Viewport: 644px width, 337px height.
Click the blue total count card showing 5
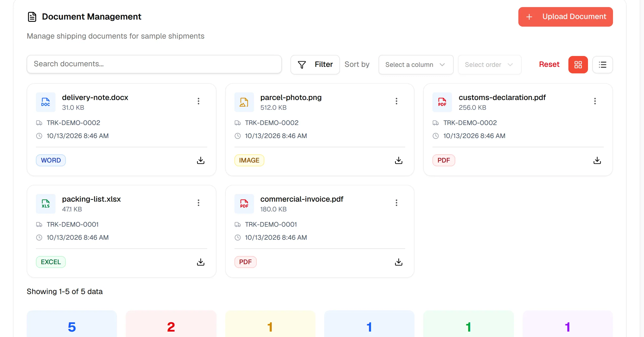tap(72, 324)
